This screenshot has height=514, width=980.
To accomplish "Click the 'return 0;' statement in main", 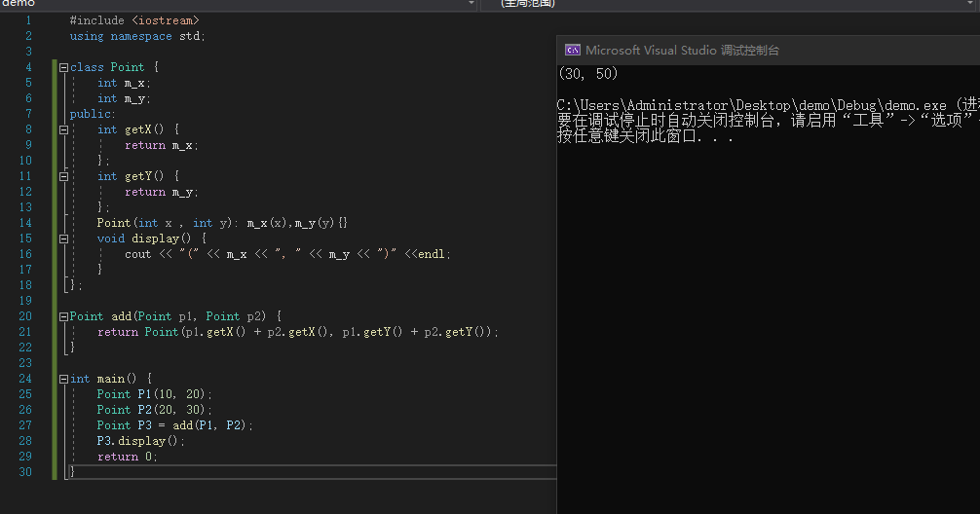I will [x=127, y=457].
